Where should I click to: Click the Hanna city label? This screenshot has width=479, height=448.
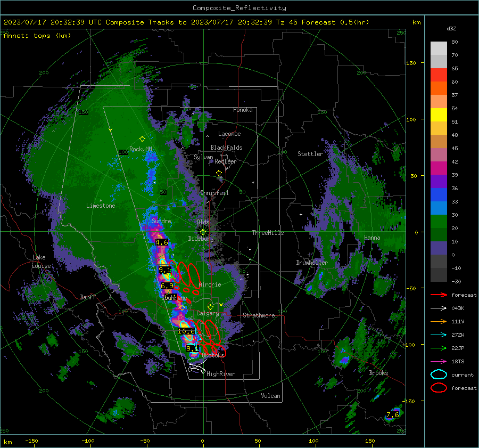tap(372, 238)
